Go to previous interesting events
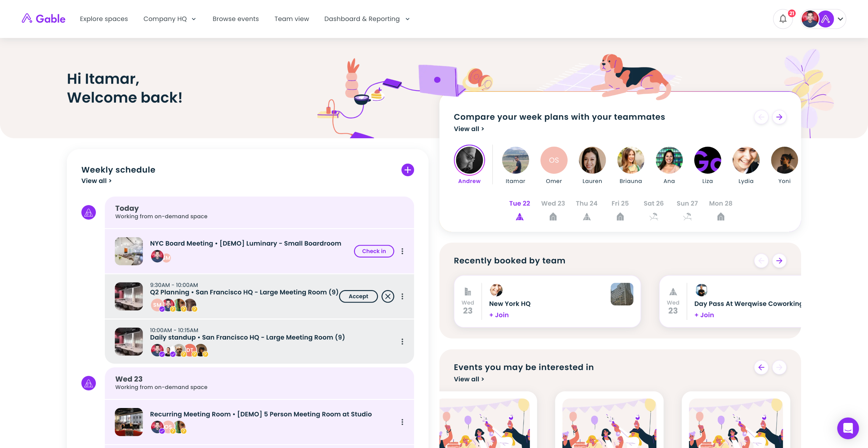This screenshot has height=448, width=868. pos(761,367)
